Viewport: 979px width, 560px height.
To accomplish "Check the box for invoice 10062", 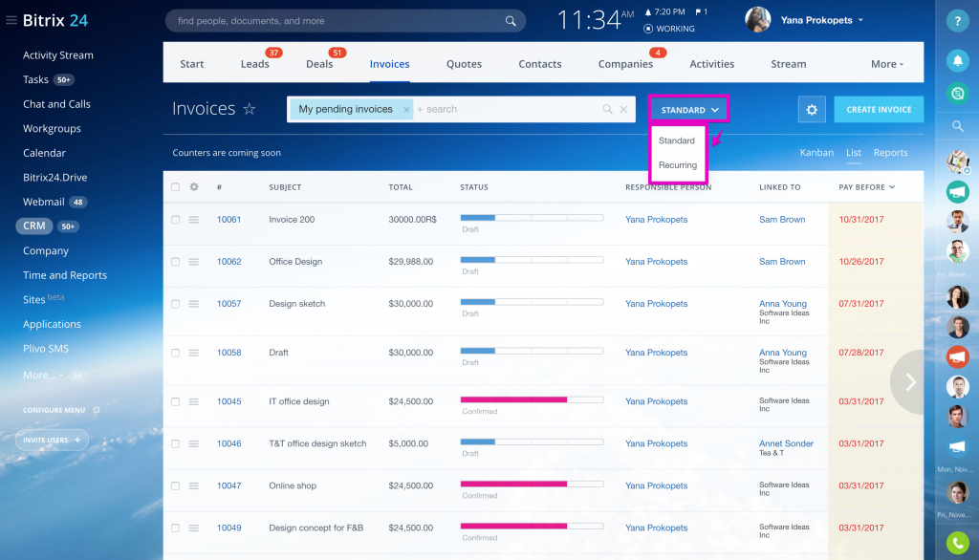I will tap(176, 262).
